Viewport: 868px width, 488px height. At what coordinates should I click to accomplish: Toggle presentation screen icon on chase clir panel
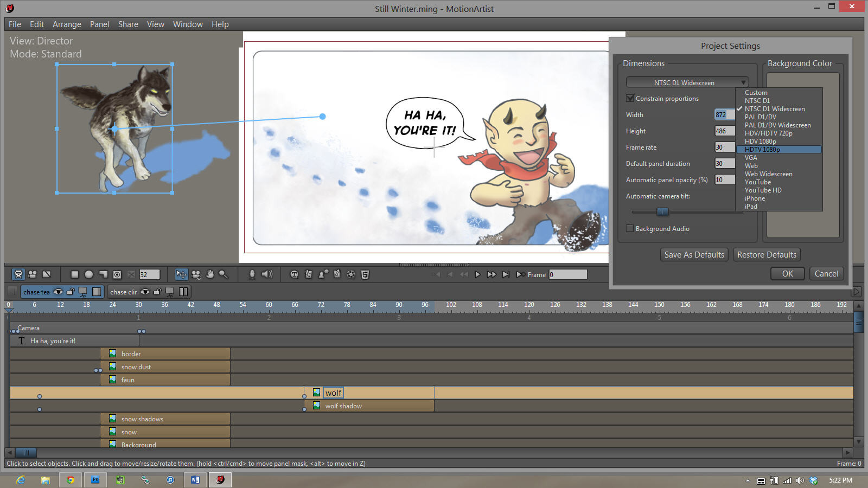[170, 292]
